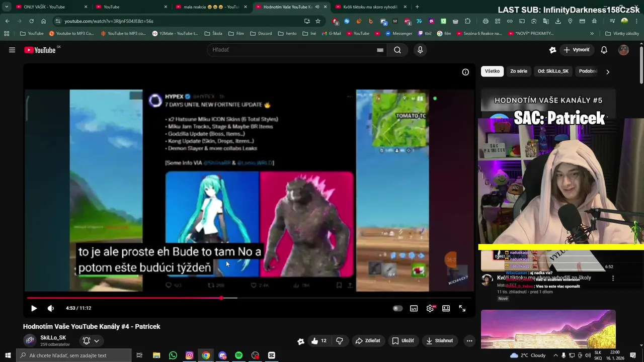Open options for Kvôli tiktoku recommended video
The height and width of the screenshot is (362, 644).
coord(613,278)
